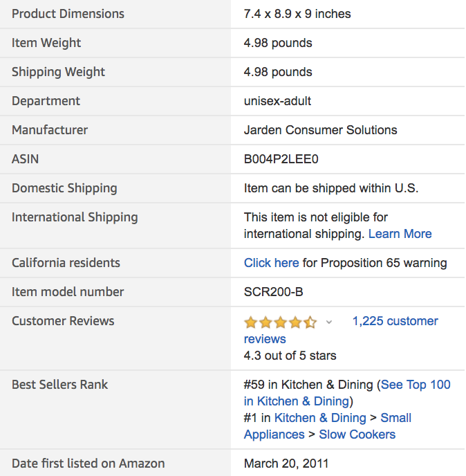Viewport: 466px width, 476px height.
Task: Click the Item Weight row label
Action: [46, 43]
